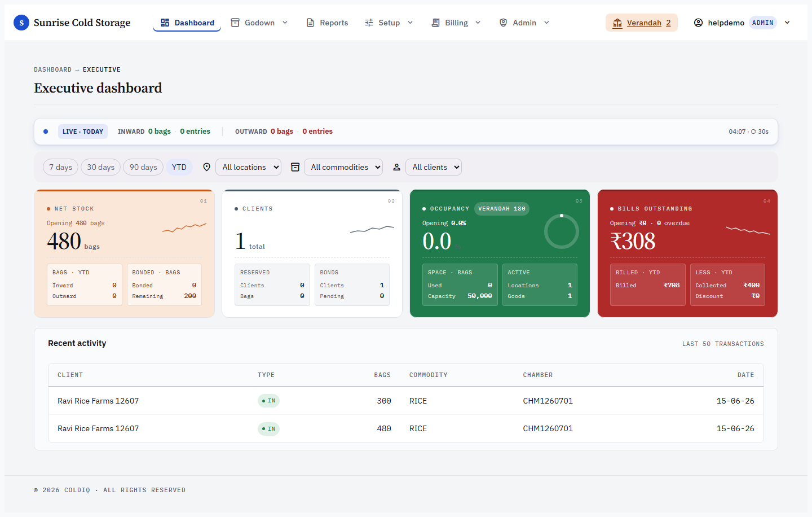Click the occupancy progress ring
Viewport: 812px width, 517px height.
coord(562,231)
